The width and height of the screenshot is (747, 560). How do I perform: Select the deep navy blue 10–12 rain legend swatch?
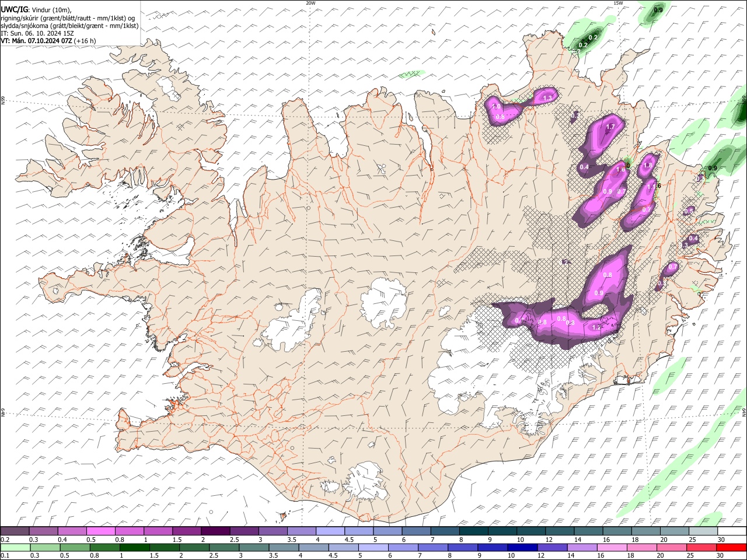click(x=521, y=547)
